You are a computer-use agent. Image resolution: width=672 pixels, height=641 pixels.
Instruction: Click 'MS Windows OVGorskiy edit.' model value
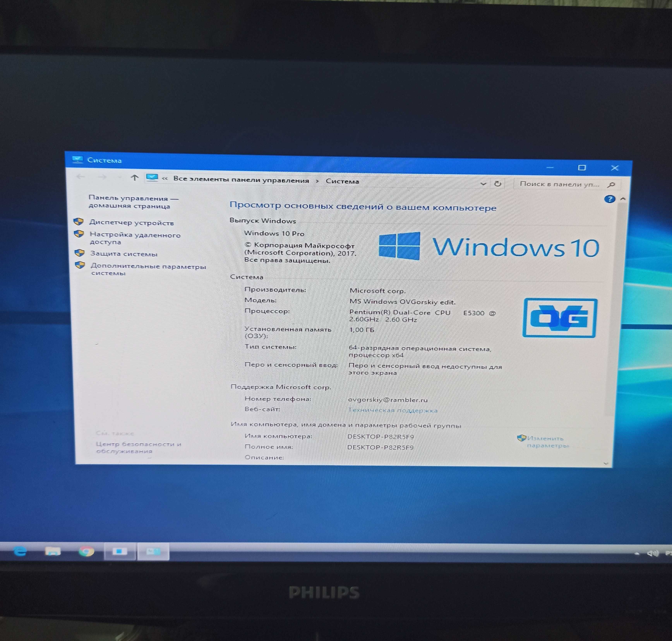403,302
